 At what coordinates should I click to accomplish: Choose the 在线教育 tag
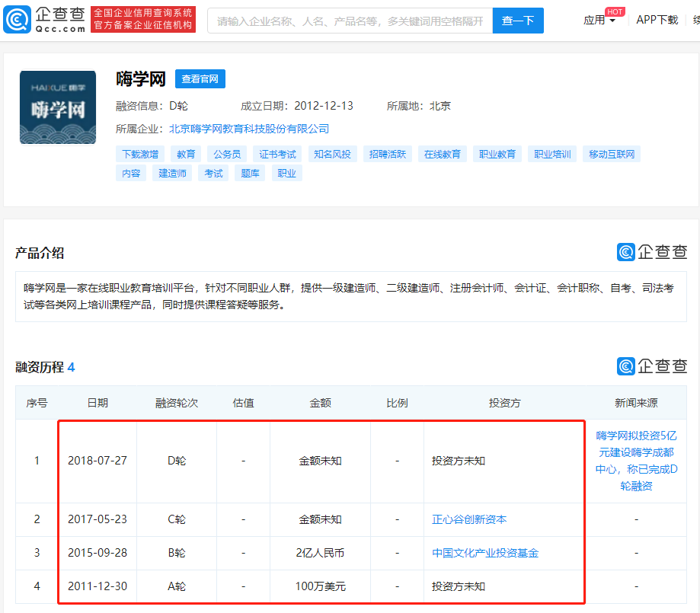tap(443, 154)
